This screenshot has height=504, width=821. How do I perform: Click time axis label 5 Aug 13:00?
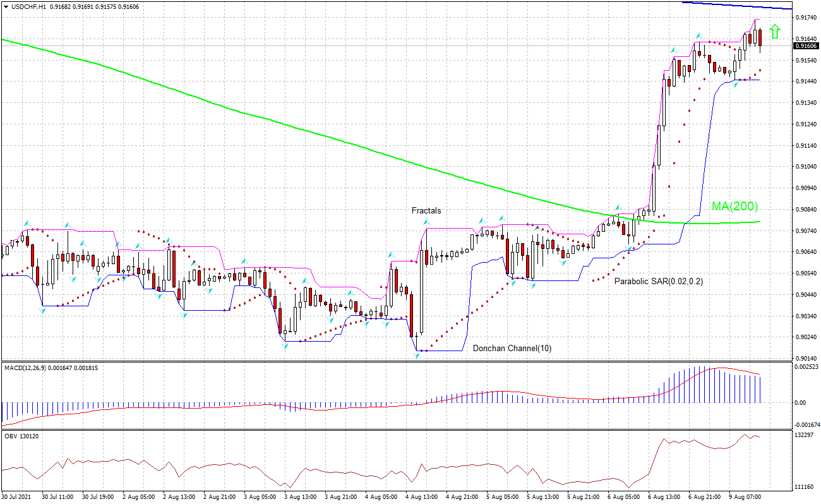(x=543, y=497)
